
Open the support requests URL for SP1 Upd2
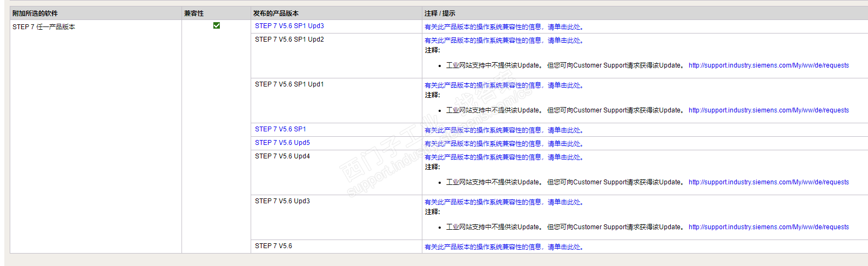point(769,65)
